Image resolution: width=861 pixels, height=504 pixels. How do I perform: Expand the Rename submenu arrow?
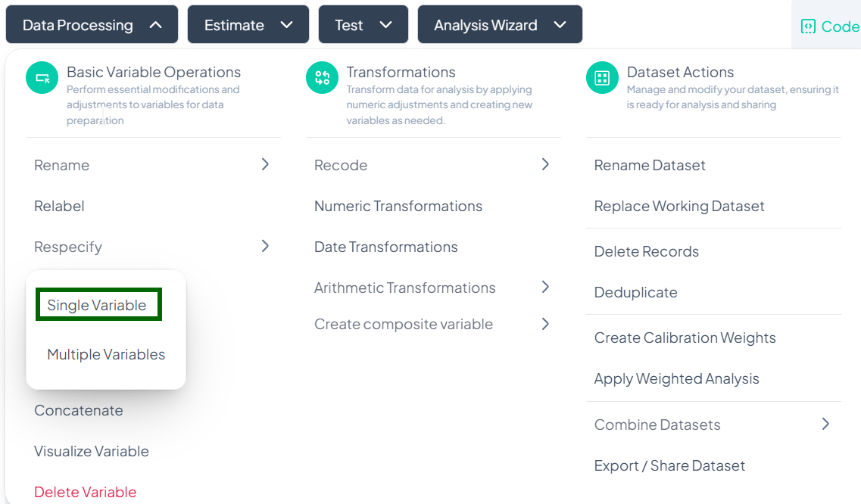(265, 164)
